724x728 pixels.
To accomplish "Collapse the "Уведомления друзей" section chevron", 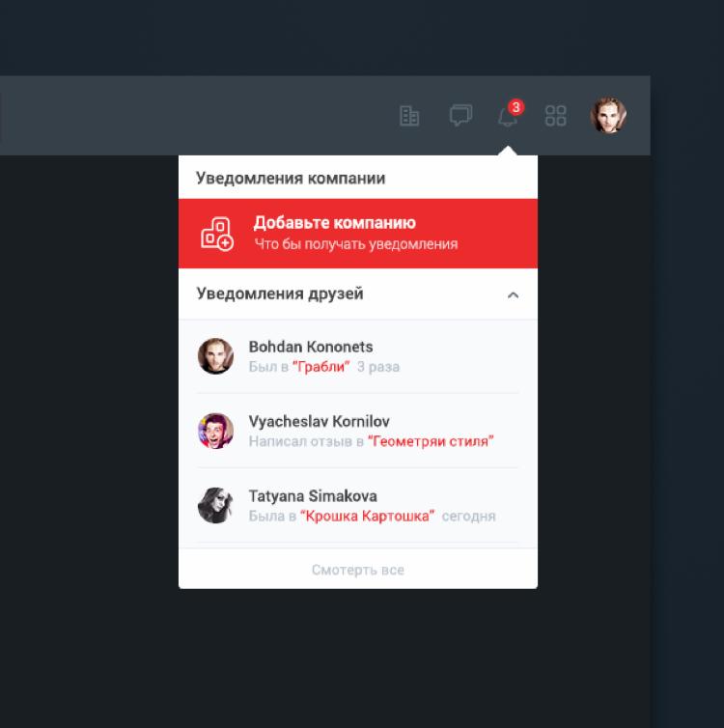I will tap(513, 295).
